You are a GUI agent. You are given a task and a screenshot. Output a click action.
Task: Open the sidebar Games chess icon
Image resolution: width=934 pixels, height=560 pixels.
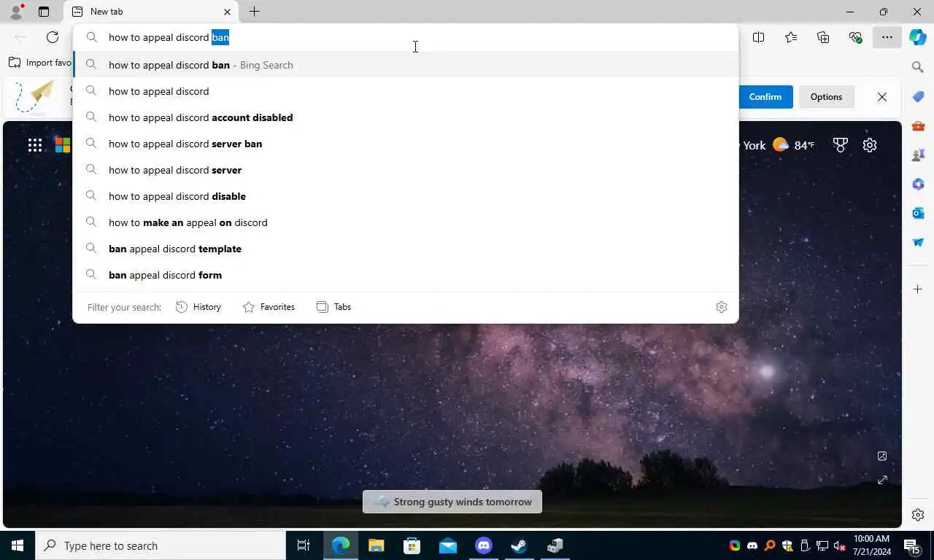918,155
